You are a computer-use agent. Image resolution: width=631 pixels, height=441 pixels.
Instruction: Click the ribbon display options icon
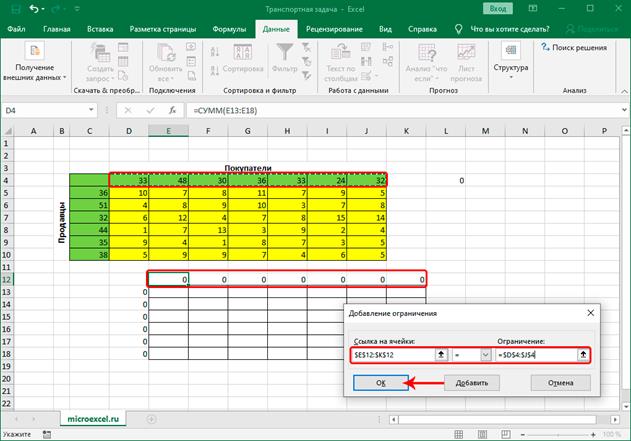coord(533,8)
